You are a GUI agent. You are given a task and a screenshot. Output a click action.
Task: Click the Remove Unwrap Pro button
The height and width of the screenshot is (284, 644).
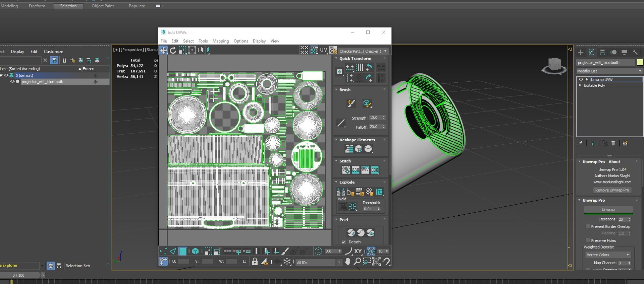(x=612, y=190)
